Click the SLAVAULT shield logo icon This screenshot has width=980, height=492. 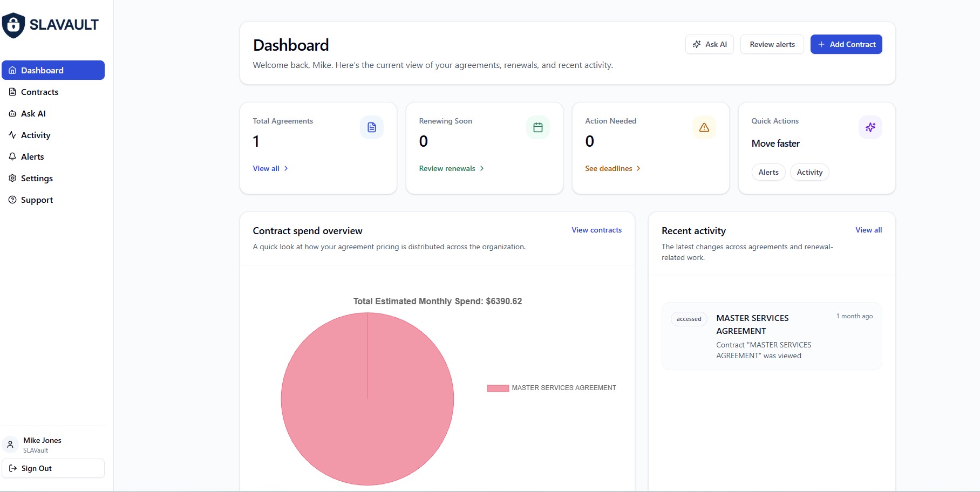13,25
